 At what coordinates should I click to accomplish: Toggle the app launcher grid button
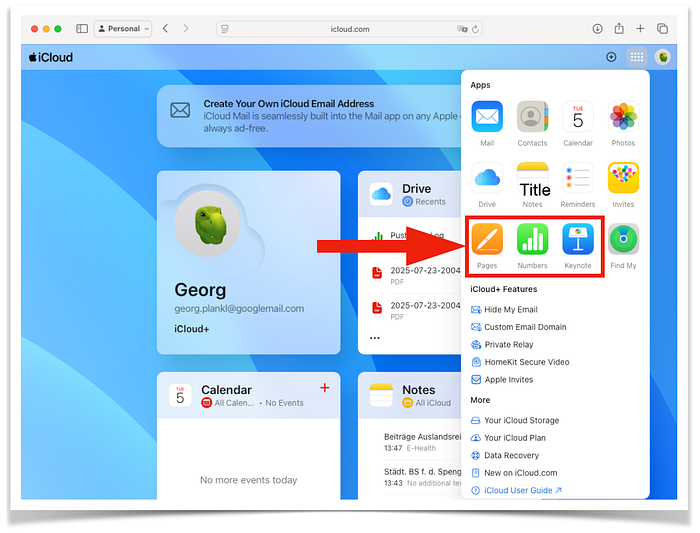(637, 57)
